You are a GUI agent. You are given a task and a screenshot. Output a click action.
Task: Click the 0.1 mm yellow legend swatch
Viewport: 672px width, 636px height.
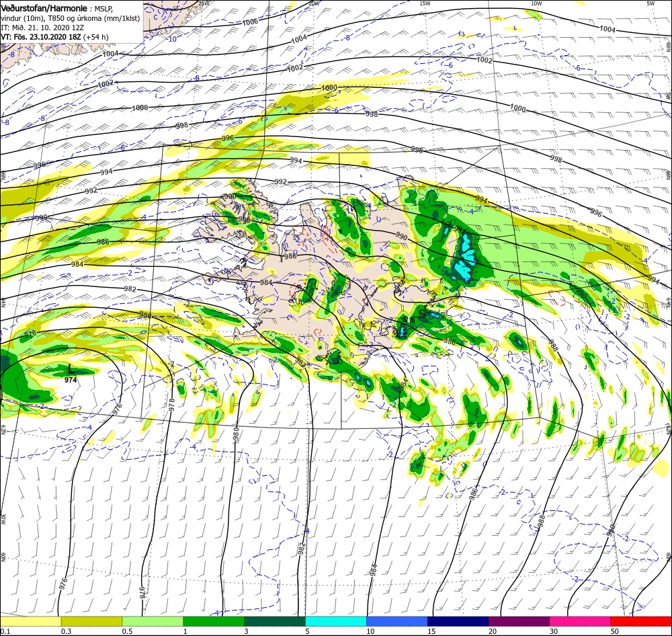click(x=31, y=621)
